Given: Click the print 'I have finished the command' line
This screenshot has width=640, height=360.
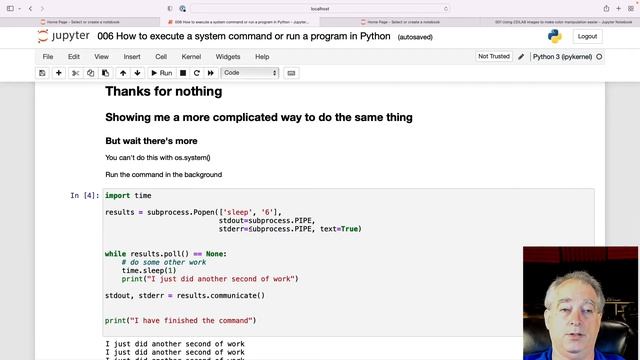Looking at the screenshot, I should pos(180,320).
